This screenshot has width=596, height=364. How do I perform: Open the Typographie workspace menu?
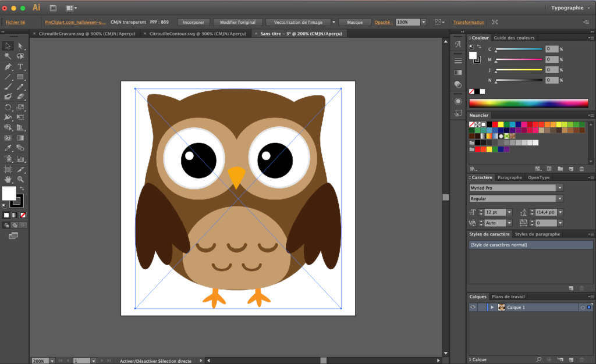click(569, 8)
